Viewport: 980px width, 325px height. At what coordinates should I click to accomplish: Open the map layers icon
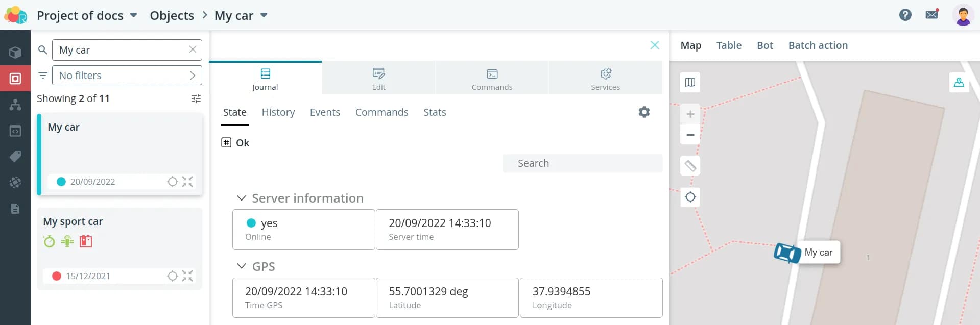pyautogui.click(x=690, y=82)
